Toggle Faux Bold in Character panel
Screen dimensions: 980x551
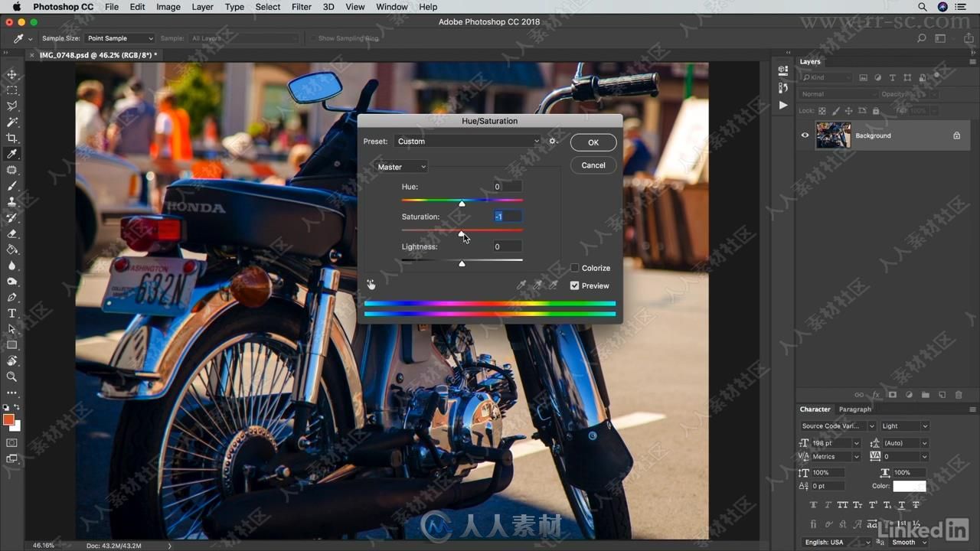tap(813, 505)
